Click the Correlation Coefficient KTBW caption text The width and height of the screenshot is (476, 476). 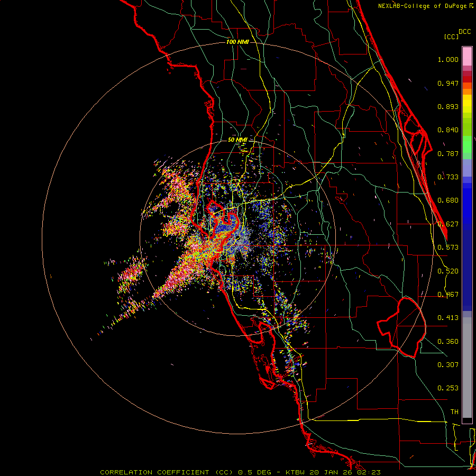[x=240, y=472]
